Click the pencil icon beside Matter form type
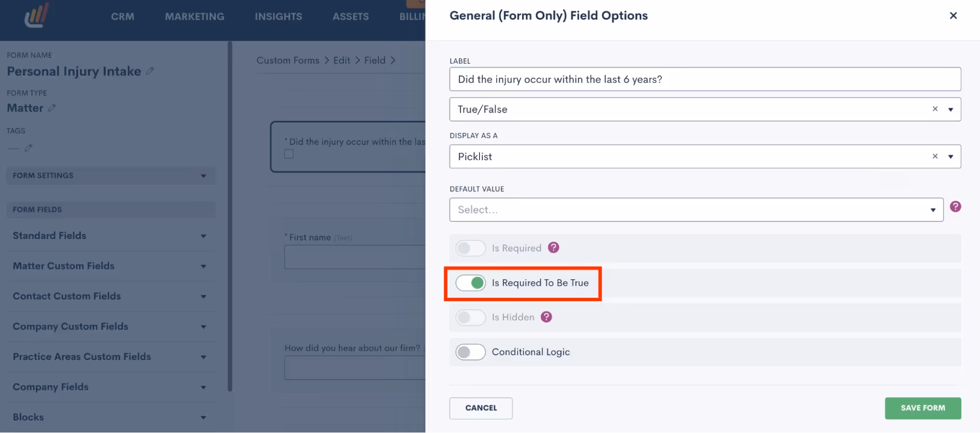Image resolution: width=980 pixels, height=433 pixels. 52,108
